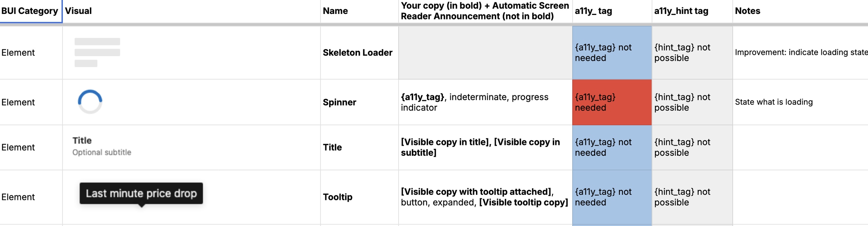The height and width of the screenshot is (226, 868).
Task: Click the Skeleton Loader placeholder graphic
Action: coord(97,53)
